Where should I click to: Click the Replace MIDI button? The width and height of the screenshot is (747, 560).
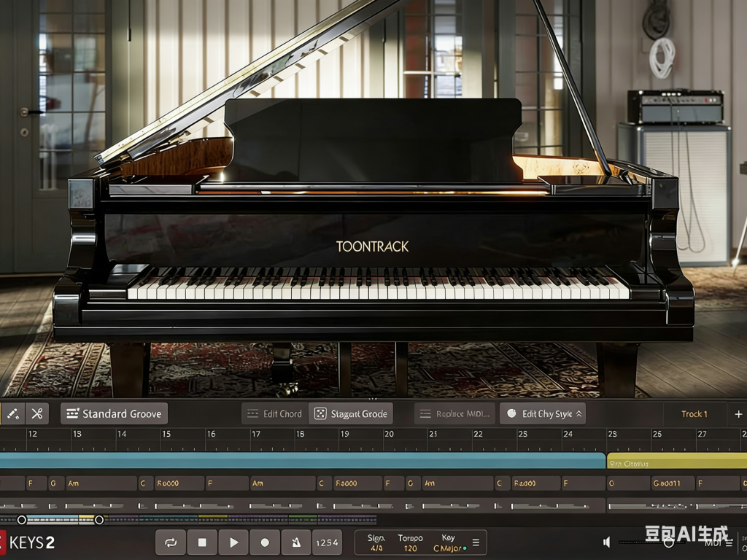pyautogui.click(x=455, y=414)
